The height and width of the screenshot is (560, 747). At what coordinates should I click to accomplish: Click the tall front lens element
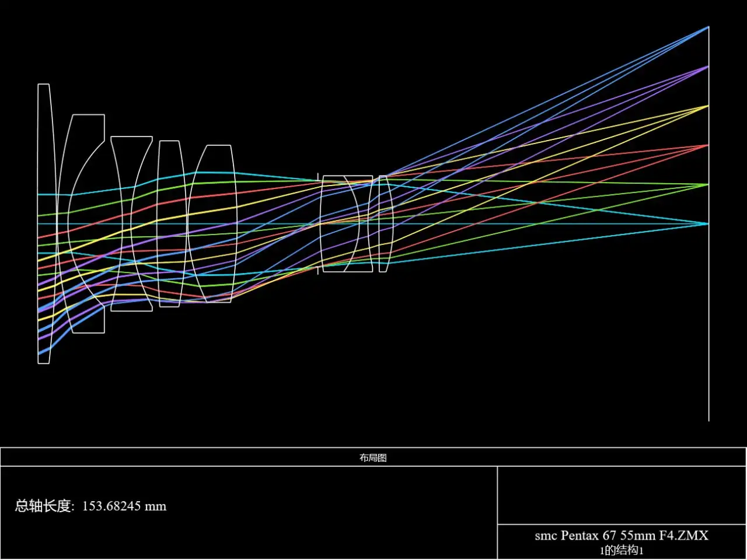click(46, 223)
